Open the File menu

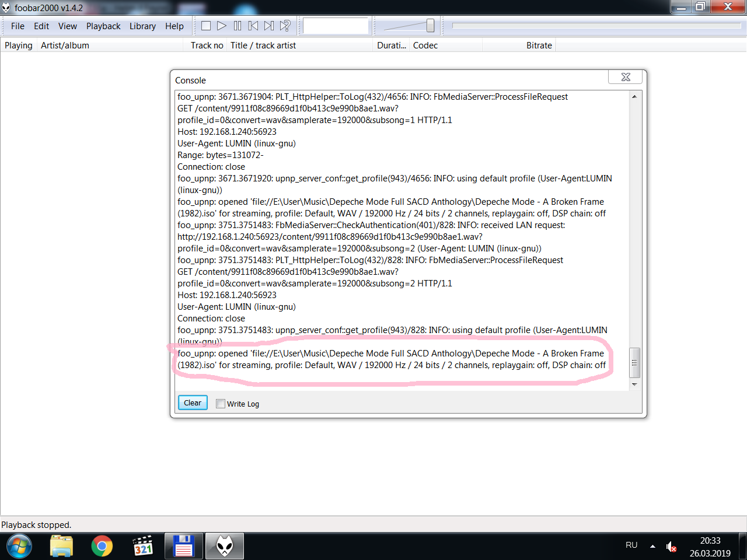(x=18, y=26)
